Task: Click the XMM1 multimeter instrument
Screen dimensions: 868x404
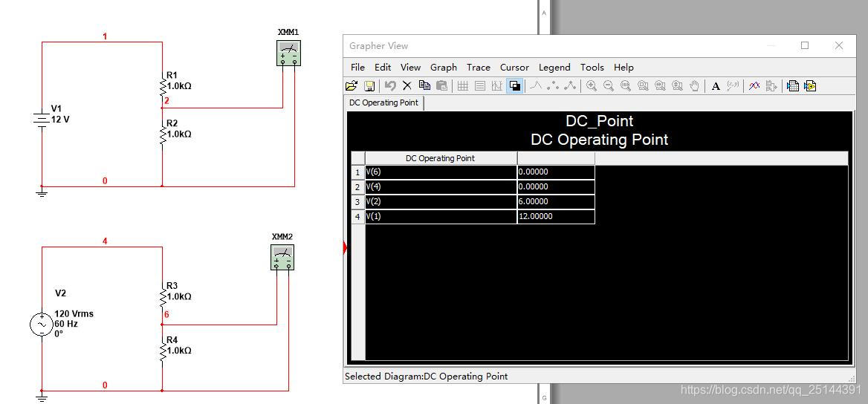Action: [288, 53]
